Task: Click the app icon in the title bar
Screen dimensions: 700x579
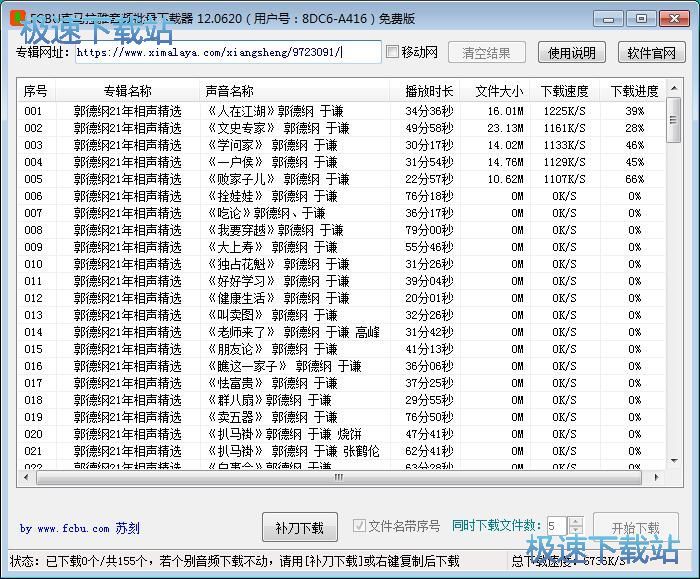Action: 17,17
